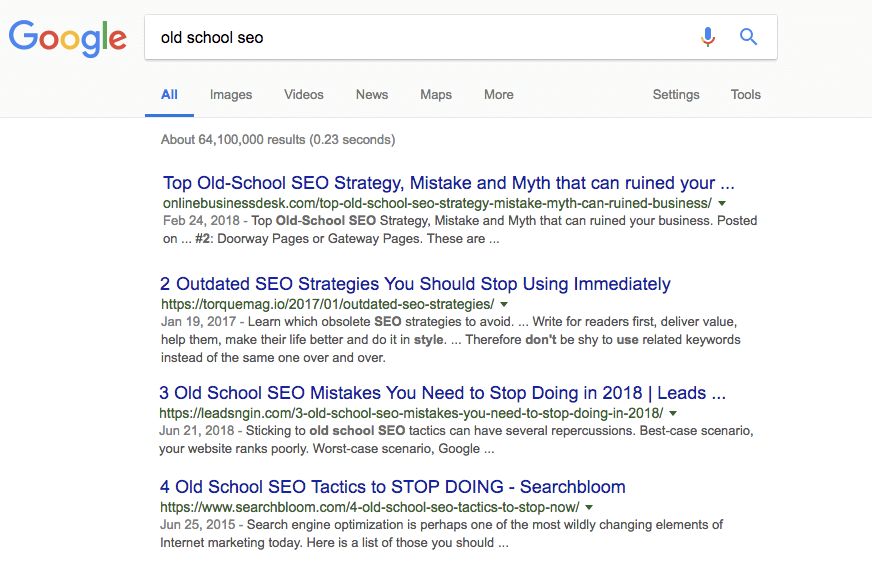This screenshot has width=872, height=561.
Task: Expand dropdown arrow next to leadsngin.com URL
Action: [x=673, y=414]
